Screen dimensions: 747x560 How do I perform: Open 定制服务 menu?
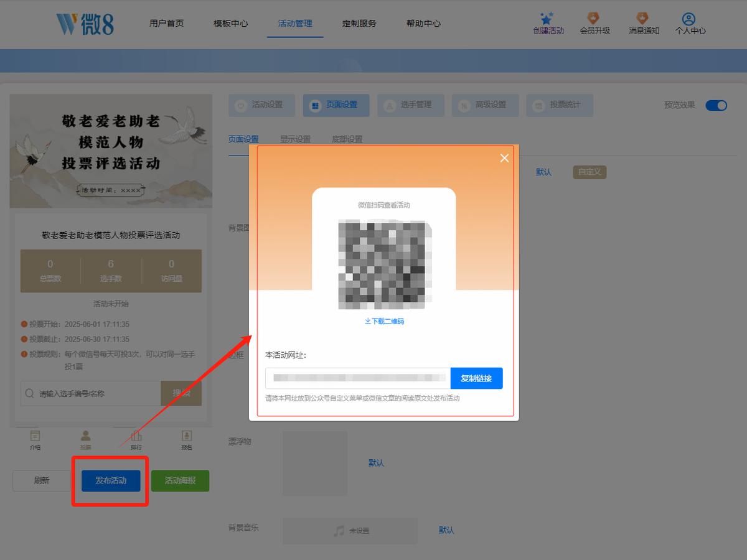coord(359,24)
